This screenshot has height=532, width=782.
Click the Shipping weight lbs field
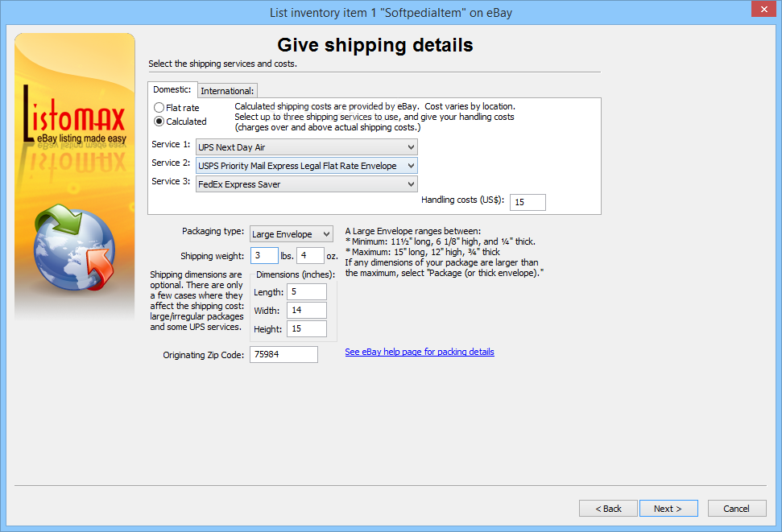(x=264, y=255)
